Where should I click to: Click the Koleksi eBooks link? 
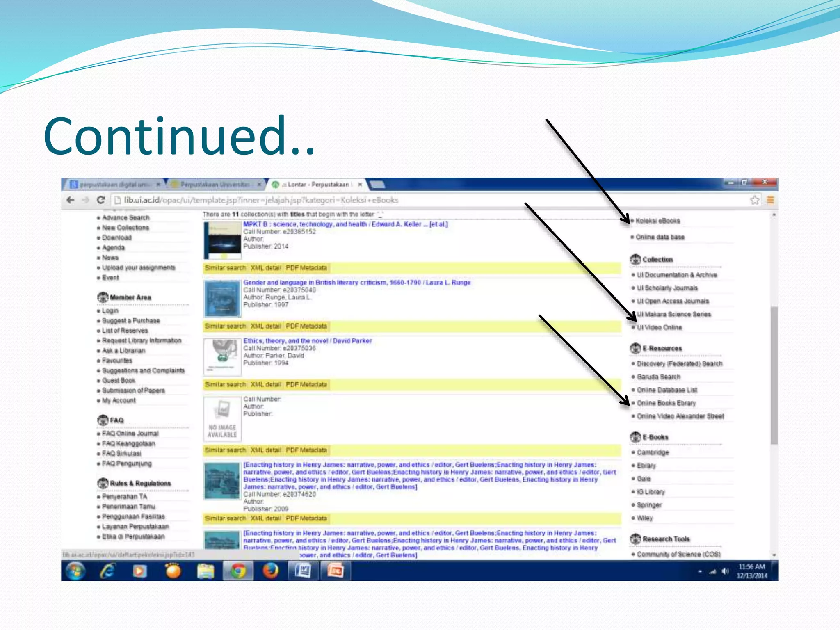657,221
